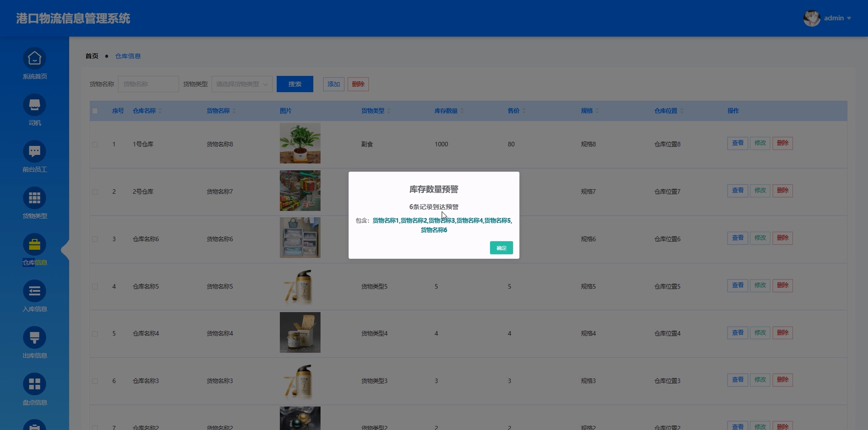Image resolution: width=868 pixels, height=430 pixels.
Task: Select the 货物类型 grid icon
Action: [35, 198]
